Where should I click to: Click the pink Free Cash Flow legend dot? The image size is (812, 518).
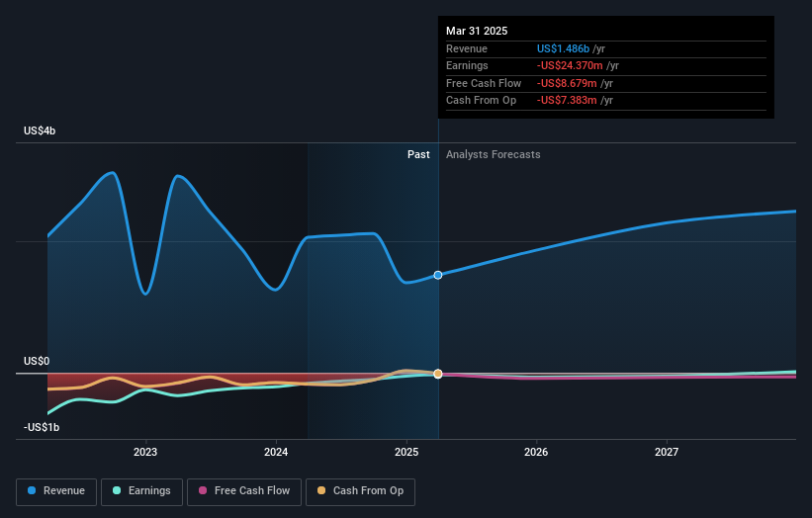(x=203, y=490)
